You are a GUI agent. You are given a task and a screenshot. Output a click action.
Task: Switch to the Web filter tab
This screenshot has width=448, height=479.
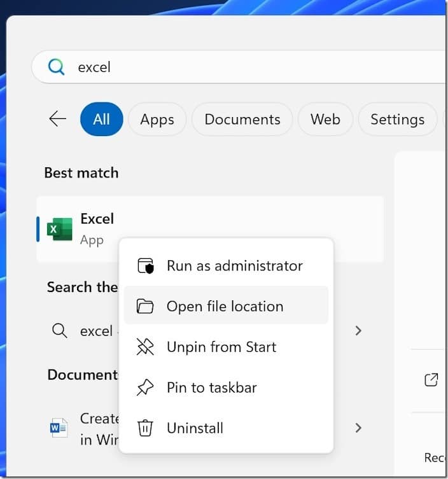click(x=325, y=119)
